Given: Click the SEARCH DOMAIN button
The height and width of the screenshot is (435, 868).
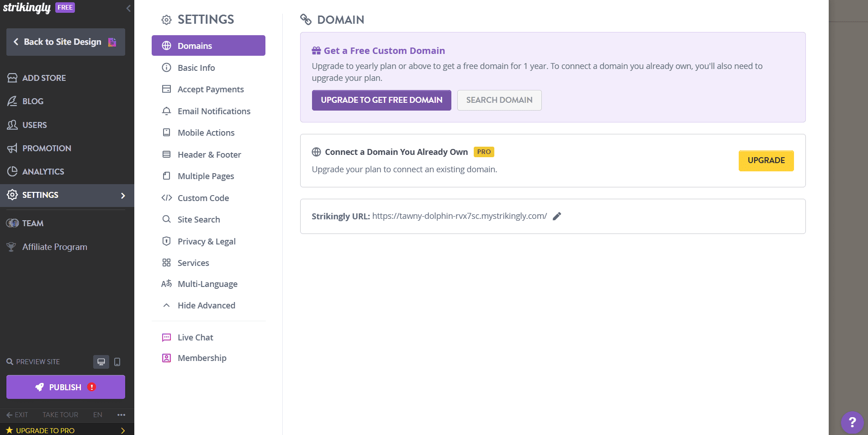Looking at the screenshot, I should 499,100.
